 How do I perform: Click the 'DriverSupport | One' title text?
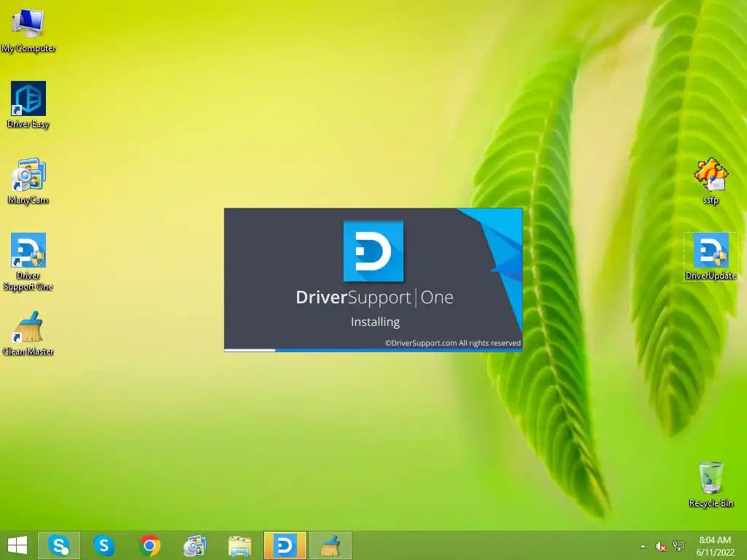pyautogui.click(x=374, y=297)
